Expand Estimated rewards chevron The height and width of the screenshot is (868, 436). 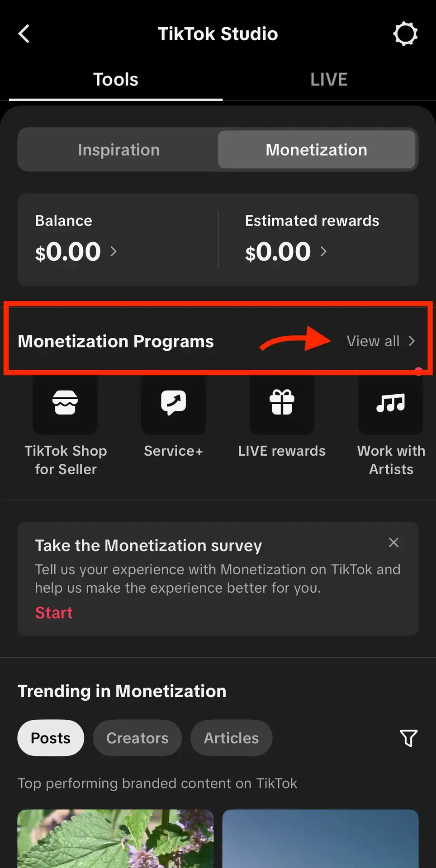pyautogui.click(x=323, y=251)
